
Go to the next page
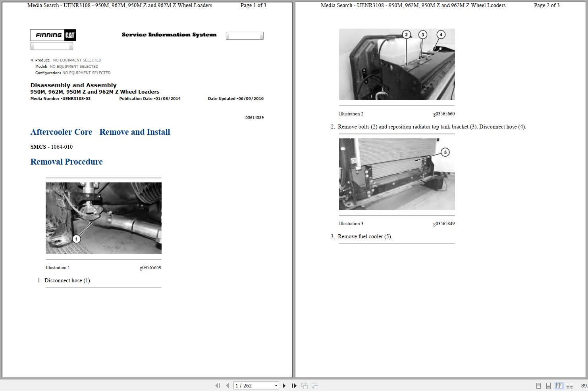(x=284, y=385)
